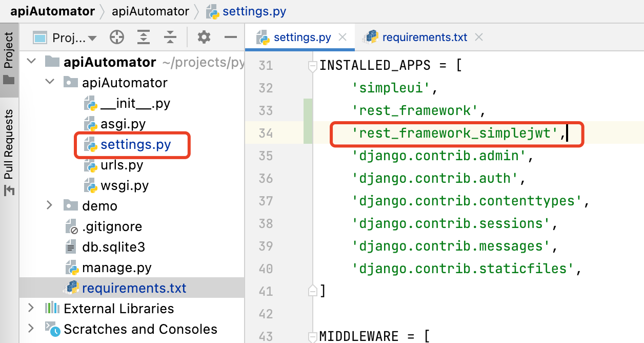Click 'django.contrib.auth' text
Image resolution: width=644 pixels, height=343 pixels.
coord(434,179)
